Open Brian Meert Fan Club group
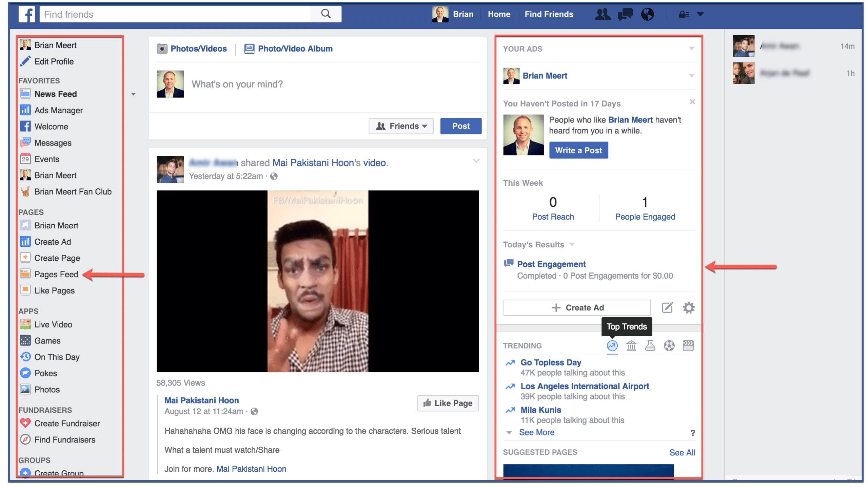This screenshot has width=868, height=487. (65, 192)
